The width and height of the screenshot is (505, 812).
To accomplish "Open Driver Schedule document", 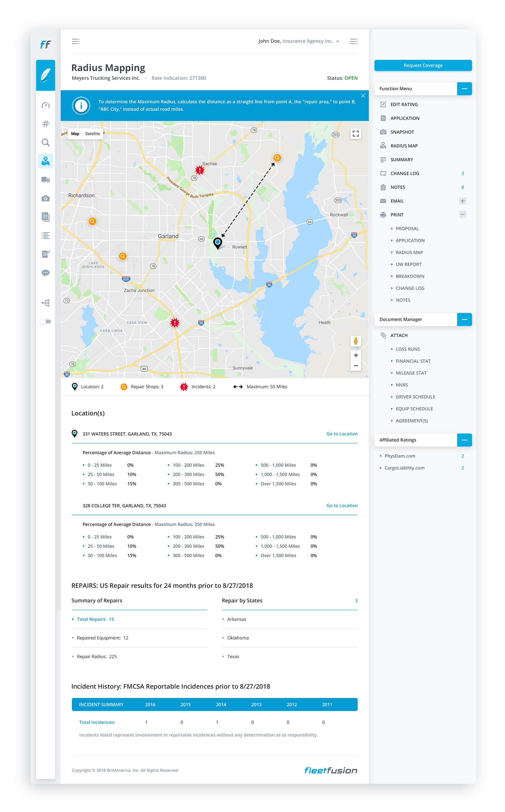I will click(x=416, y=397).
